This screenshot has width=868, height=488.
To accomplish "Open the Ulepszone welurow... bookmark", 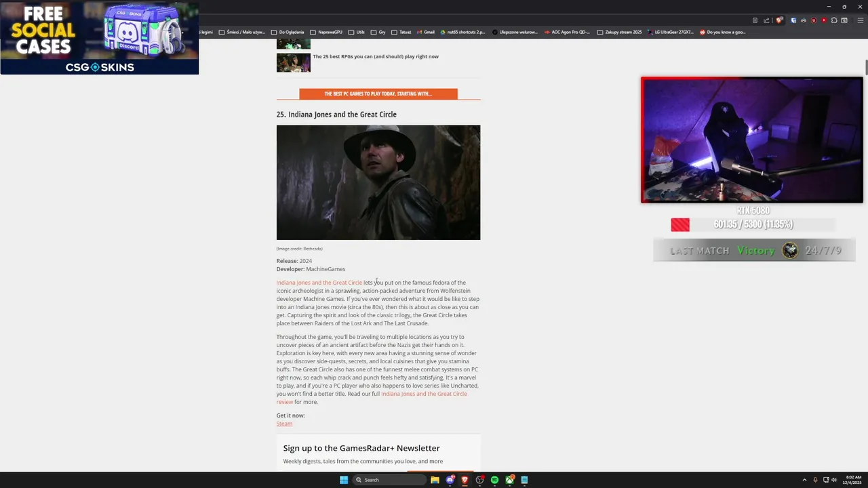I will (515, 32).
